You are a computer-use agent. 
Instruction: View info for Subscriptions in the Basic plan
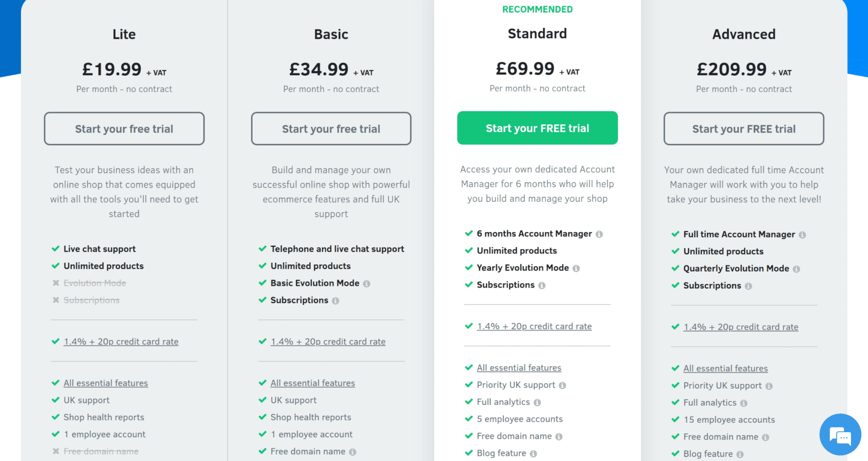pos(336,301)
